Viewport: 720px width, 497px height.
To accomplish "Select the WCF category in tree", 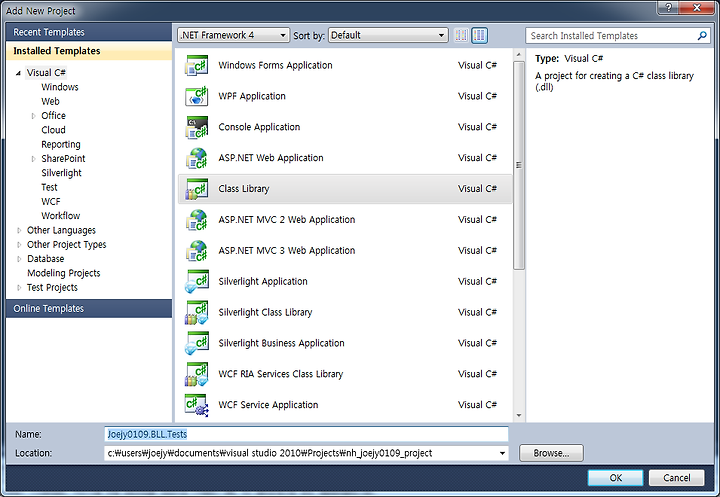I will coord(51,202).
